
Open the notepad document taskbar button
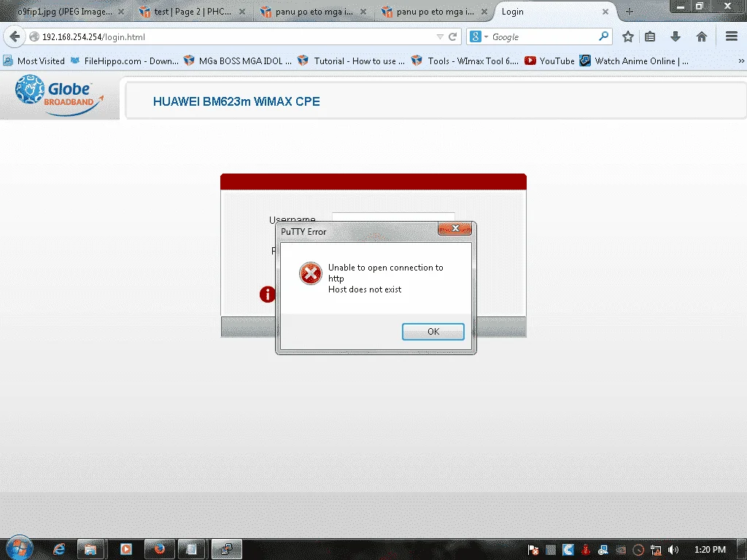coord(192,550)
